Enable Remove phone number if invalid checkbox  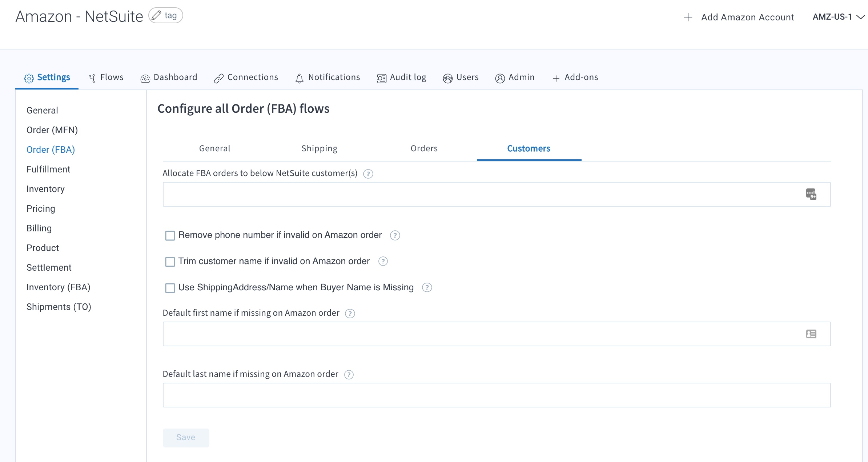[170, 235]
